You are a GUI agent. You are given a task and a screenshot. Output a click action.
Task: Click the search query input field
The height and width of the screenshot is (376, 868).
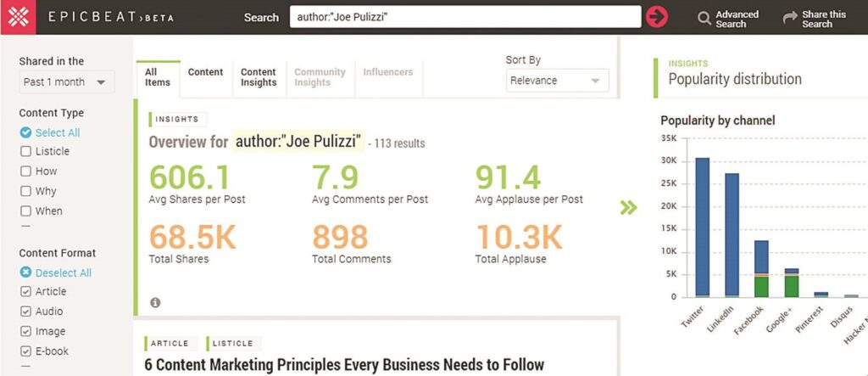pos(465,17)
